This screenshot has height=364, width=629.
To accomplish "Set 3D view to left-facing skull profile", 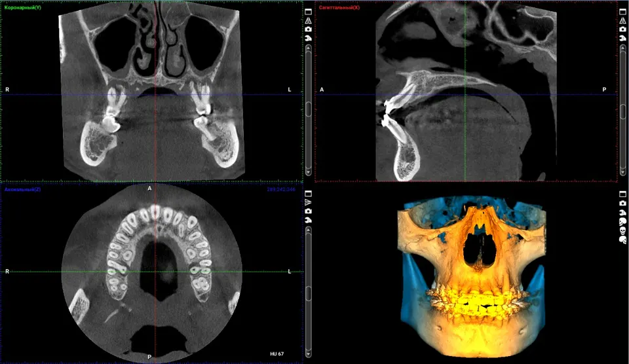I will (622, 222).
